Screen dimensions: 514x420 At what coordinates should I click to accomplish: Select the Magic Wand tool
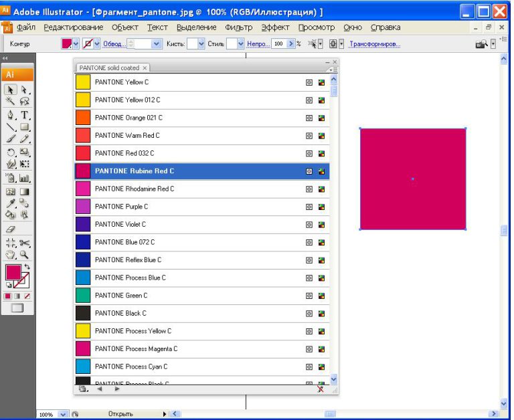pos(11,101)
